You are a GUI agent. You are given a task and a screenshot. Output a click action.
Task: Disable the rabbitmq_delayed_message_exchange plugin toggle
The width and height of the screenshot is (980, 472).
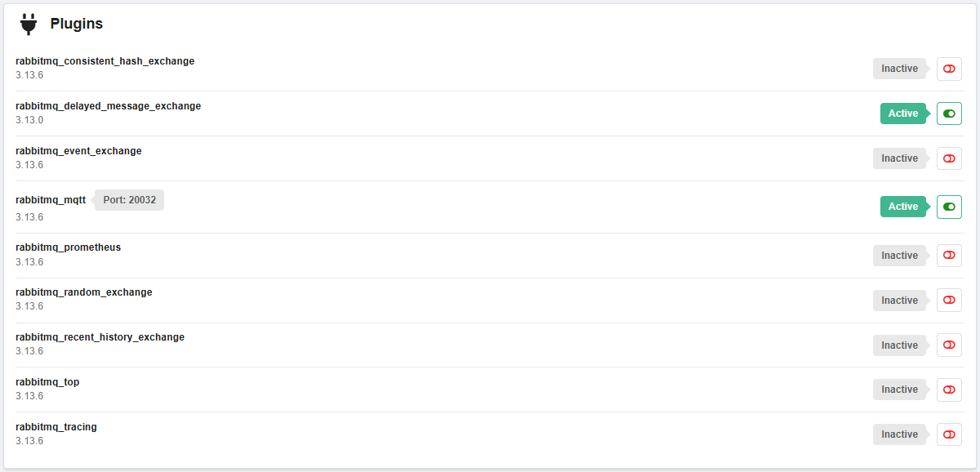coord(949,114)
